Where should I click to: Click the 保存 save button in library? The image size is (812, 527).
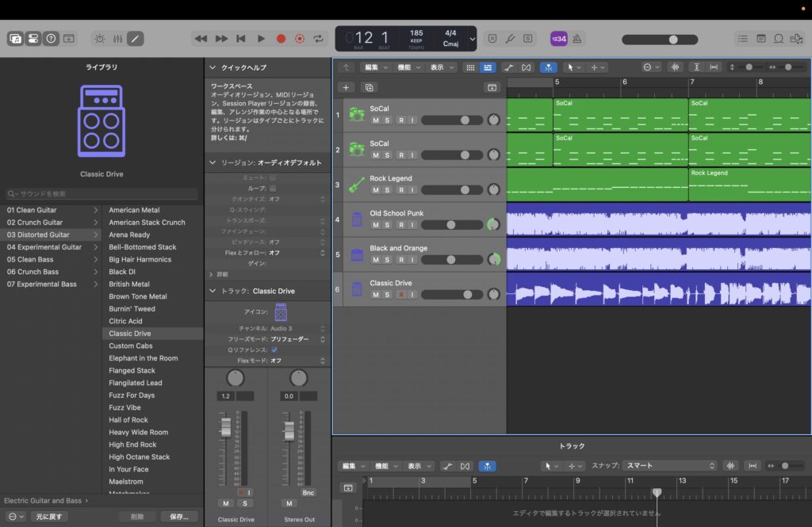pyautogui.click(x=179, y=517)
